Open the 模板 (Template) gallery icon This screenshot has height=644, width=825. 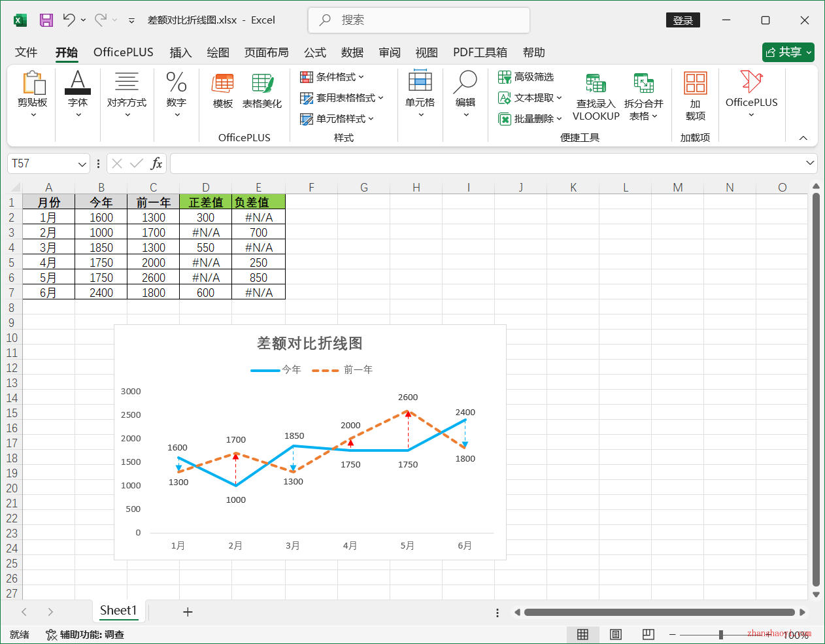[222, 92]
